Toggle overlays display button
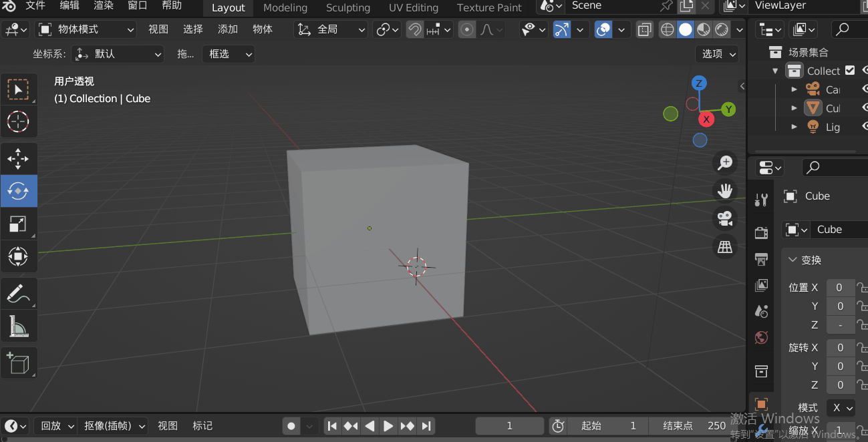This screenshot has width=868, height=442. click(x=603, y=29)
